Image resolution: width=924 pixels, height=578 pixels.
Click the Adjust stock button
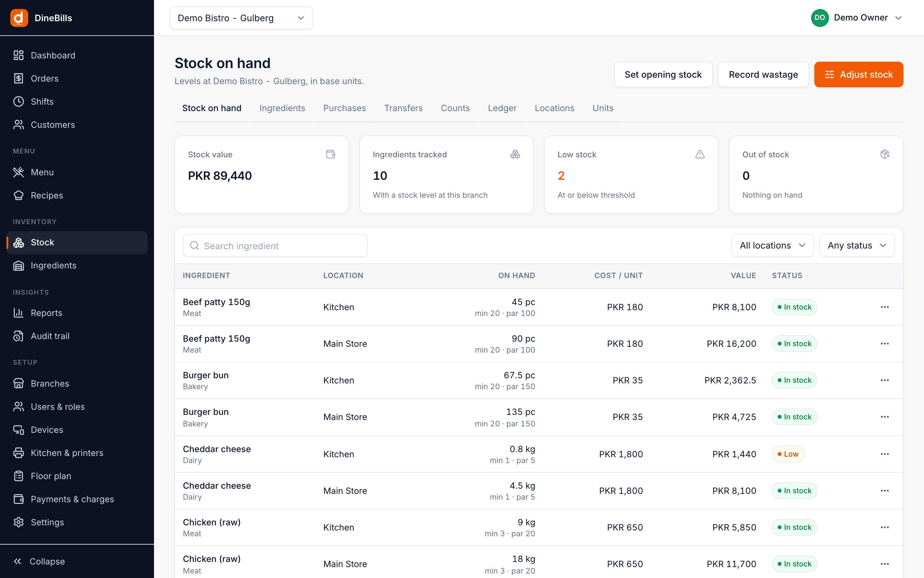[858, 74]
